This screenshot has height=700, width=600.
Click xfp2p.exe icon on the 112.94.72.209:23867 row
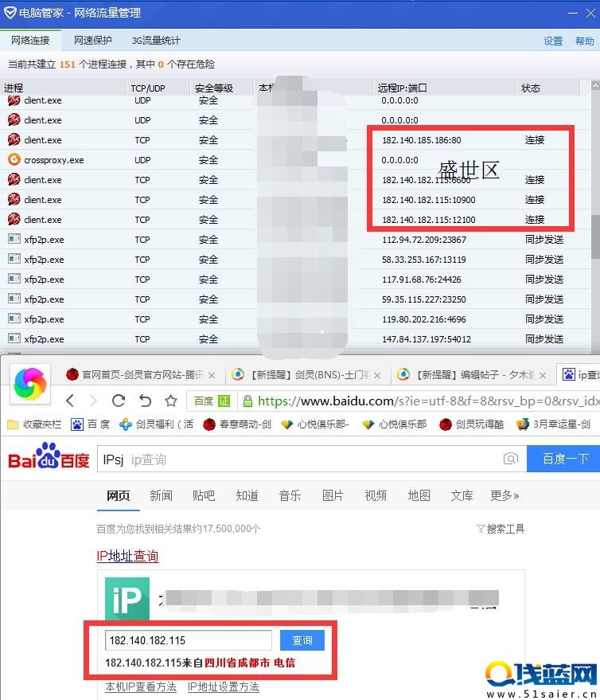(14, 239)
